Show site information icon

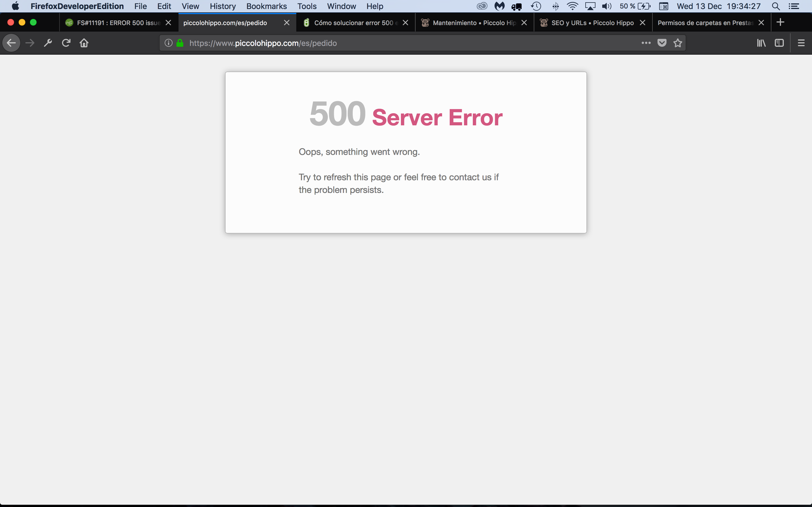(168, 43)
